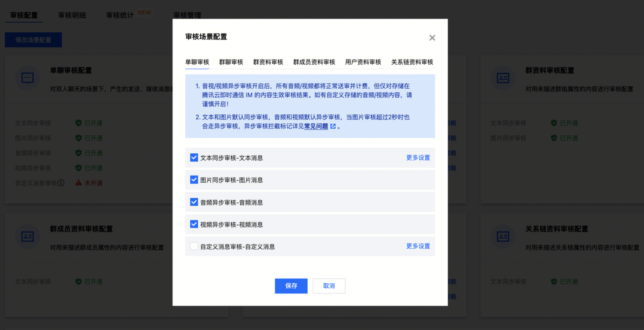The width and height of the screenshot is (644, 330).
Task: Open 审核管理 top tab
Action: (x=187, y=15)
